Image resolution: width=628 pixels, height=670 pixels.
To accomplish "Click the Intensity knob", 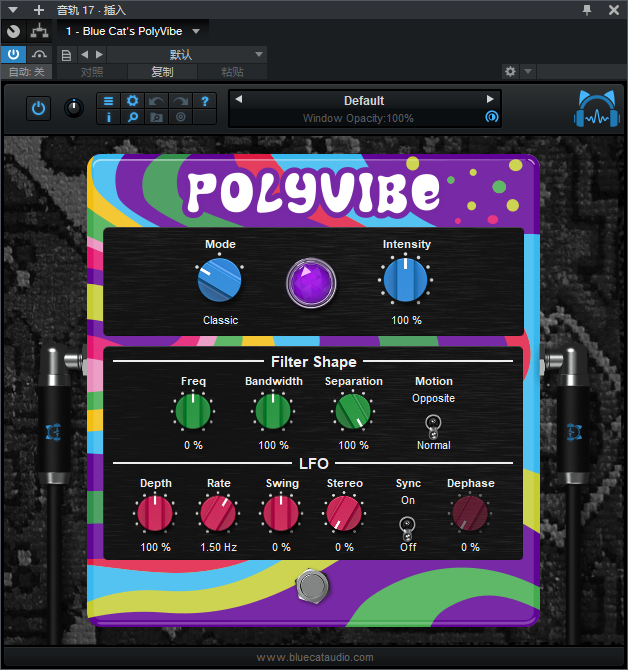I will point(405,280).
